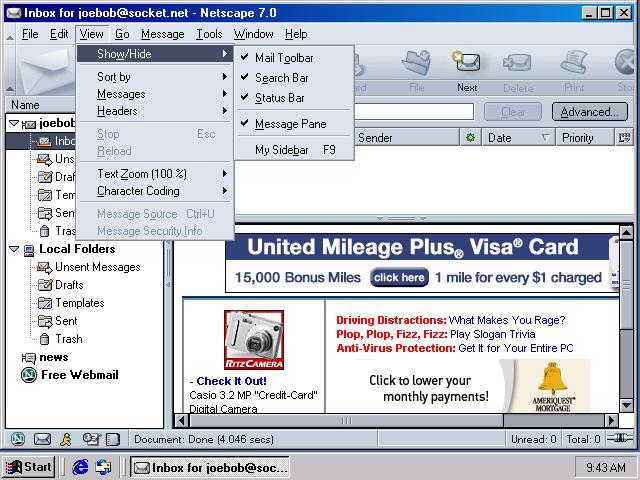
Task: Open Navigator from the status bar component icon
Action: 18,439
